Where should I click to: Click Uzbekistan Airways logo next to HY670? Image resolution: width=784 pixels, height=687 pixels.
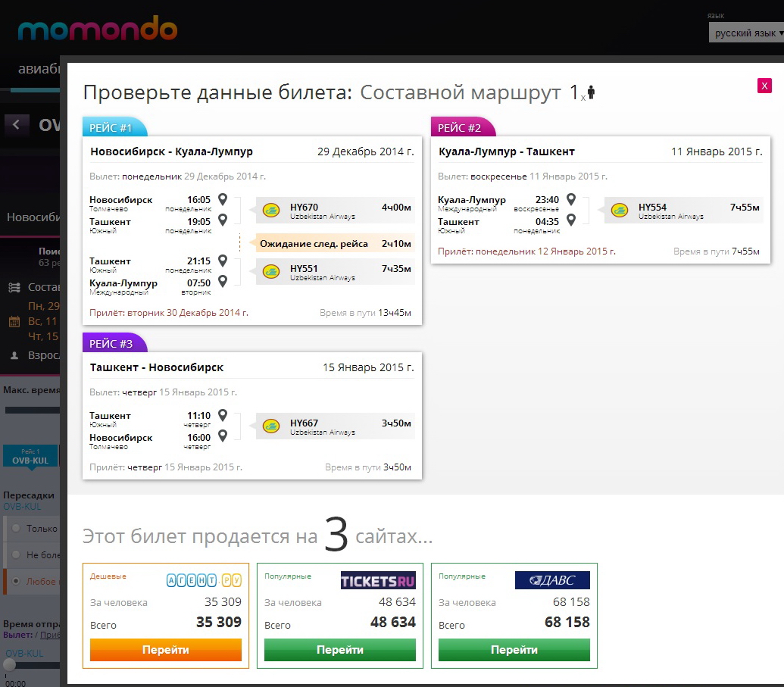click(271, 210)
